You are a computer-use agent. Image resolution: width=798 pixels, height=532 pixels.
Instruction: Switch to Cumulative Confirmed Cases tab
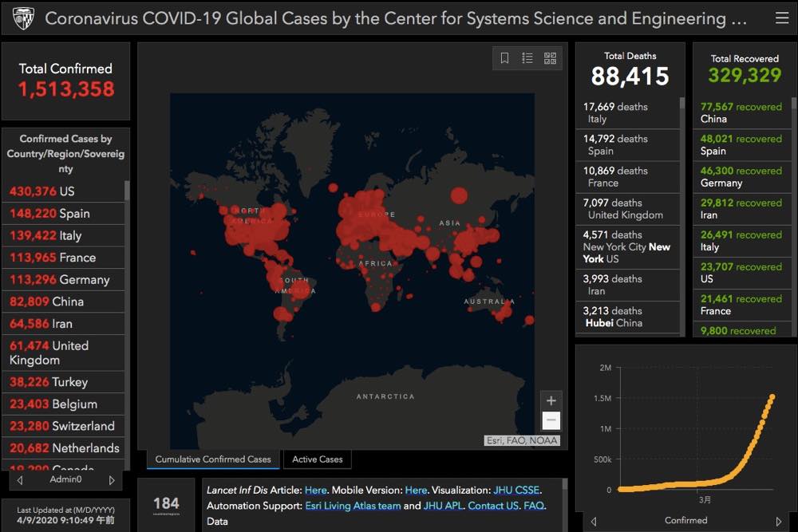click(x=213, y=459)
